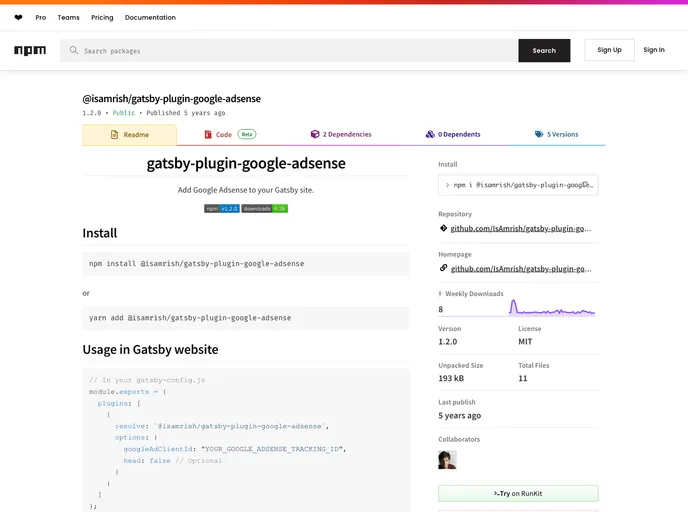This screenshot has width=688, height=512.
Task: Click the 'Usage in Gatsby website' heading
Action: pos(150,350)
